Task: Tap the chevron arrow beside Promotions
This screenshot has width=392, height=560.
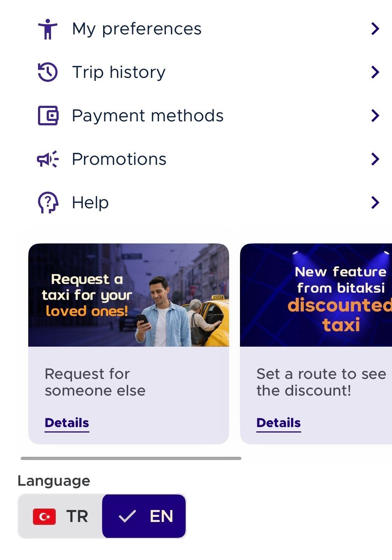Action: click(x=375, y=159)
